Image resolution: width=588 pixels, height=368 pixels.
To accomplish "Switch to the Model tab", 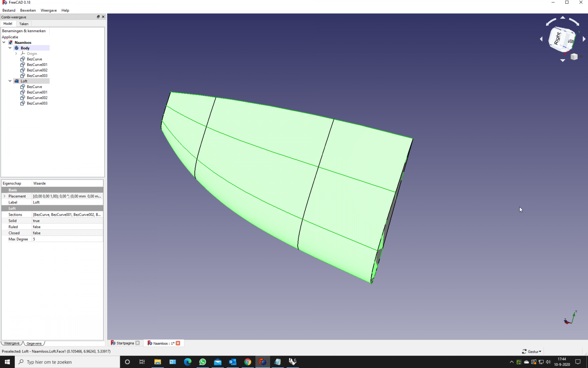I will 8,24.
